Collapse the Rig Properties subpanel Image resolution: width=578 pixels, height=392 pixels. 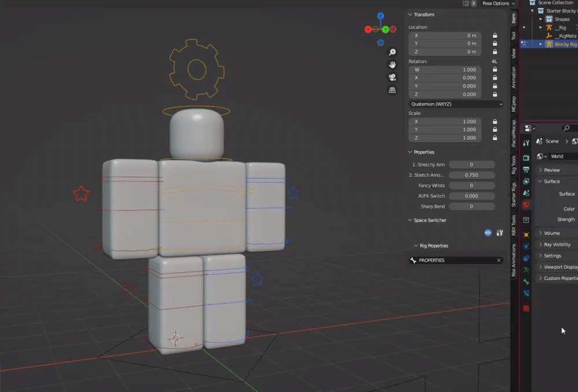click(x=416, y=246)
